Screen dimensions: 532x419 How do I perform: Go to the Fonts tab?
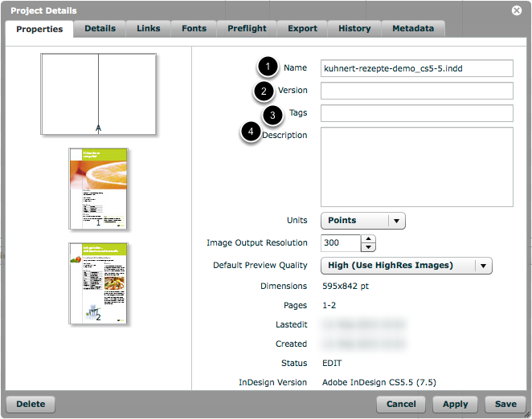(194, 28)
